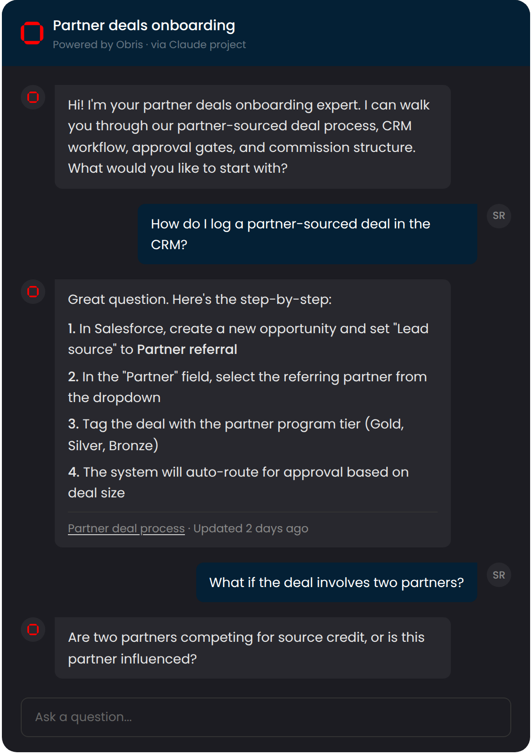Click the 'Powered by Obris' subtitle
Viewport: 532px width, 756px height.
tap(99, 45)
